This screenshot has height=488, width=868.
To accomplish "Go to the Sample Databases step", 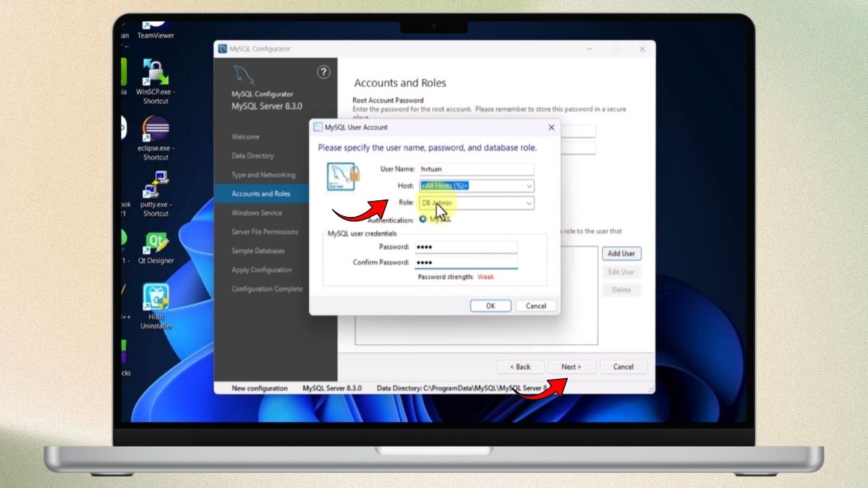I will (258, 251).
